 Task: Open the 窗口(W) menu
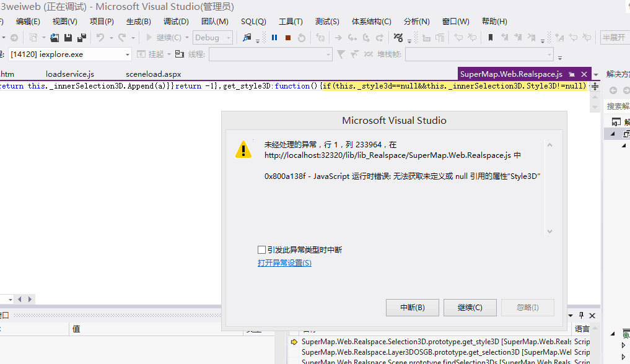pyautogui.click(x=456, y=22)
